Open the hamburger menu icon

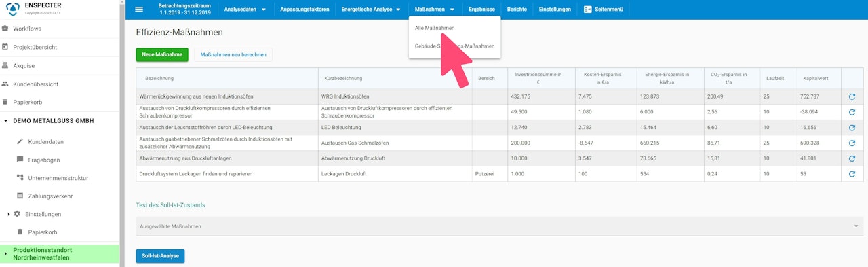[139, 10]
